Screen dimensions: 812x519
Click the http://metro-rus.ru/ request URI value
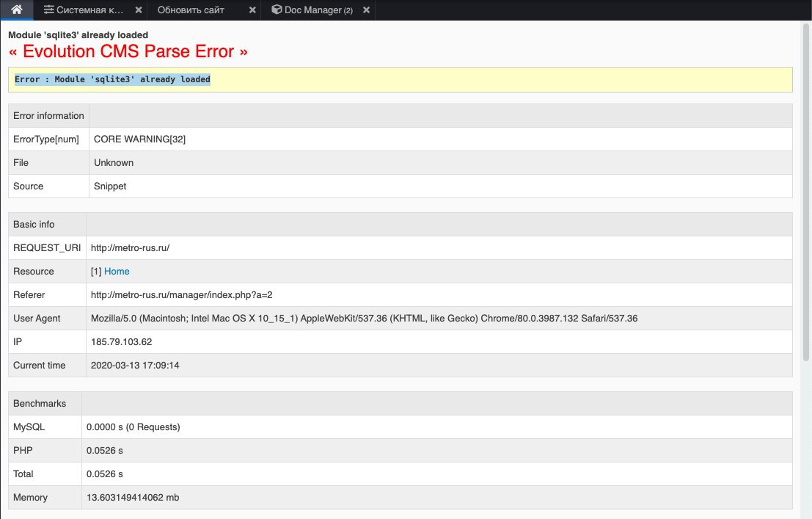[130, 248]
